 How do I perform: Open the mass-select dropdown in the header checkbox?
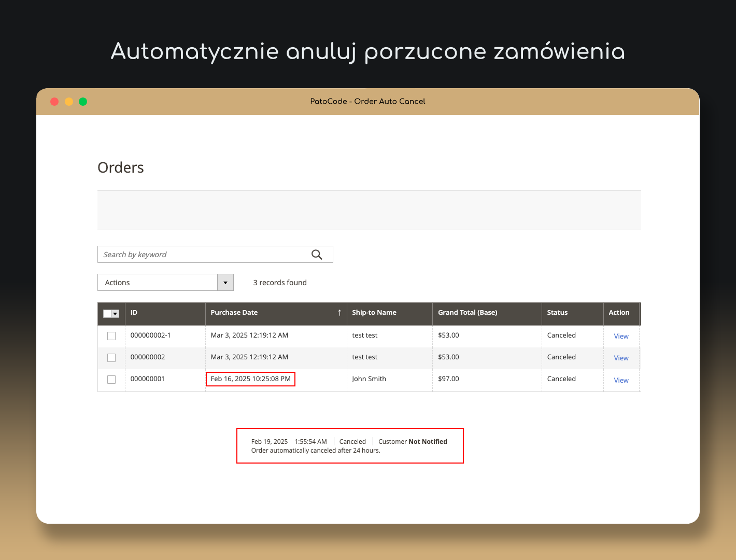pyautogui.click(x=116, y=313)
